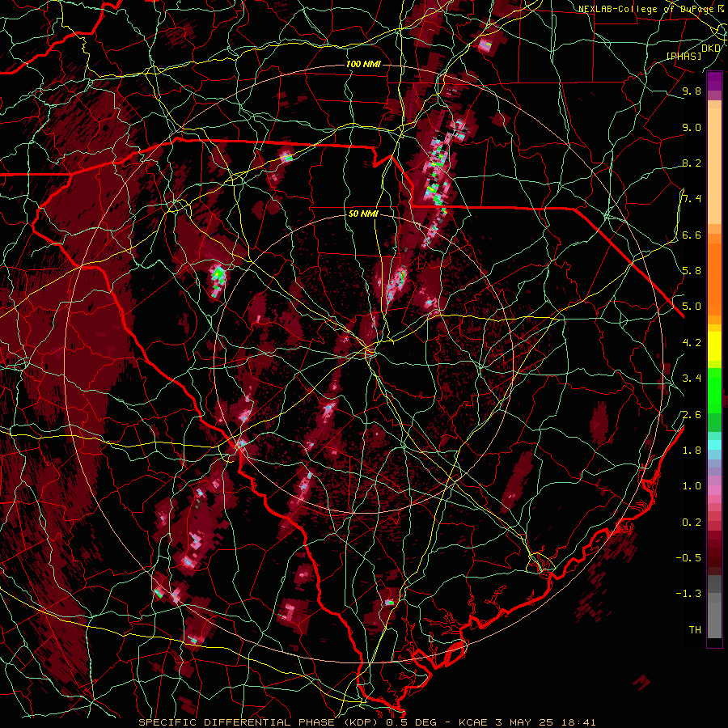The height and width of the screenshot is (728, 728).
Task: Click the 50 NMI range ring label
Action: click(363, 214)
